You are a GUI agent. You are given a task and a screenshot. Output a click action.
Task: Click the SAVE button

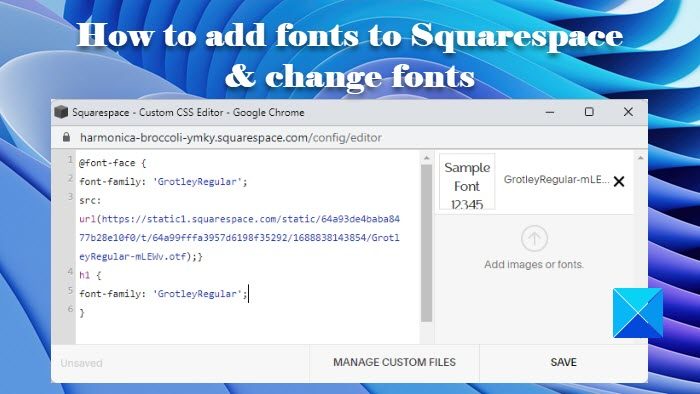click(563, 362)
